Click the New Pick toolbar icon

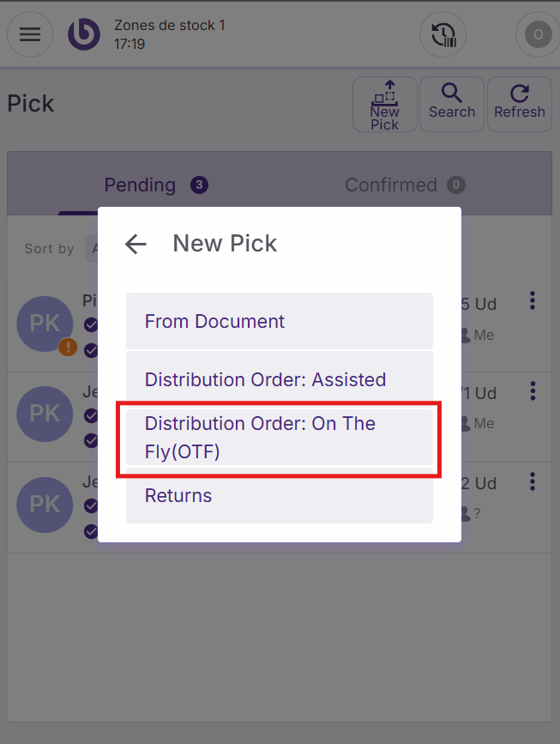[x=384, y=104]
